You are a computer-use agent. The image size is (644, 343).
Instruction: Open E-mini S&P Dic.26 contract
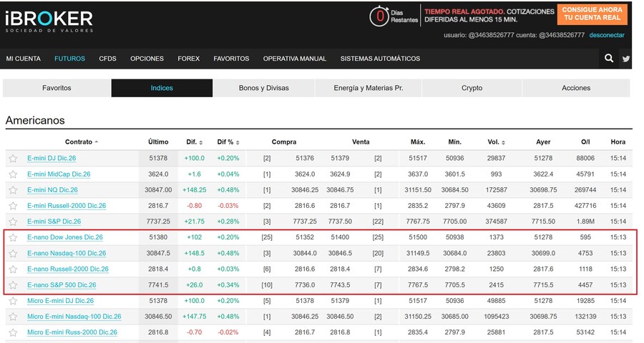pos(54,222)
